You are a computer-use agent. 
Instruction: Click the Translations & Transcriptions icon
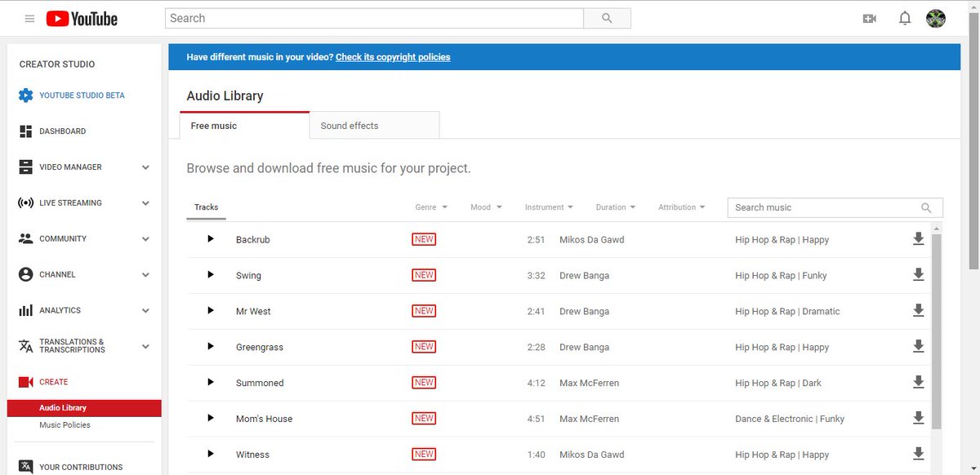[x=25, y=346]
